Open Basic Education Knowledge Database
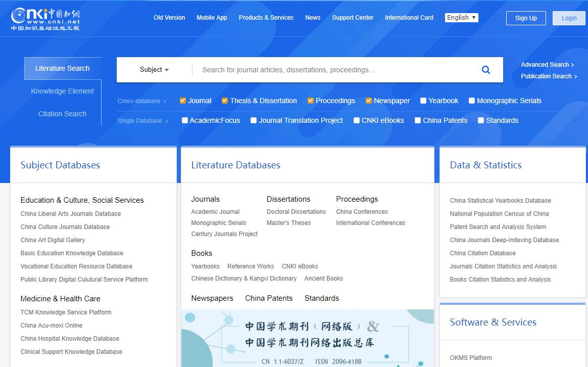 point(72,253)
